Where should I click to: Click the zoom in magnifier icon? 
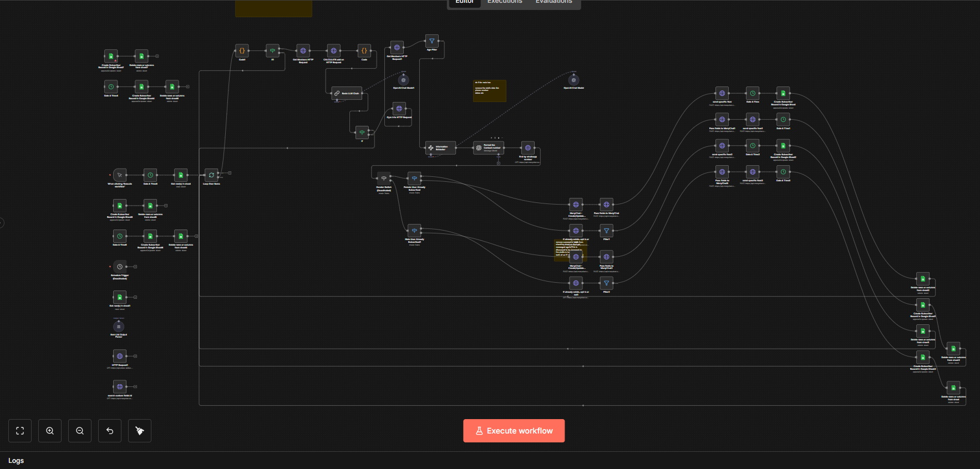50,431
